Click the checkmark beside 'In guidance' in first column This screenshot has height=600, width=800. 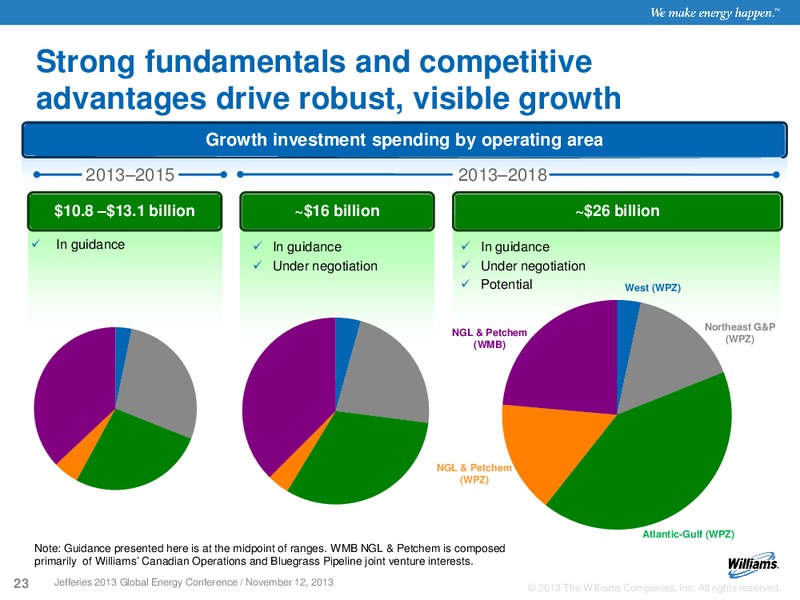36,244
